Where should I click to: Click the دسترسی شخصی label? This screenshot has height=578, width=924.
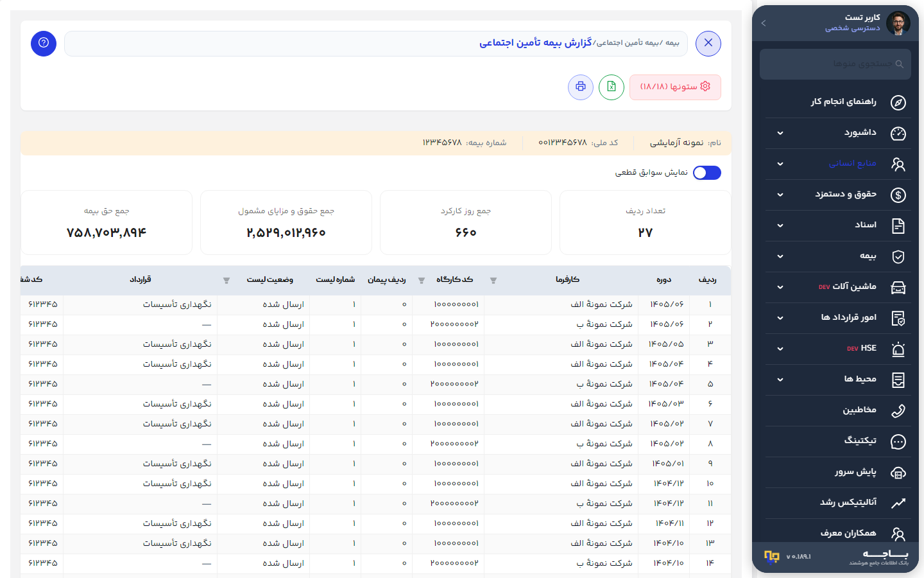pos(852,28)
